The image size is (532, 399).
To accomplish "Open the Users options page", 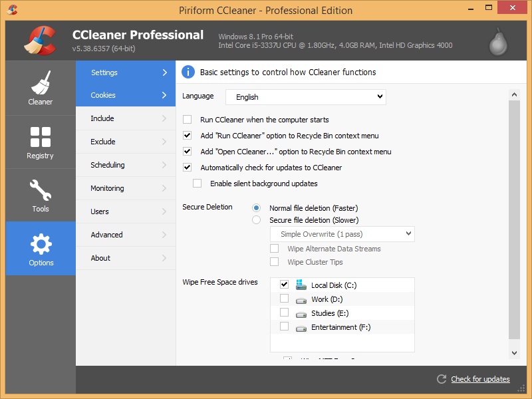I will coord(126,211).
